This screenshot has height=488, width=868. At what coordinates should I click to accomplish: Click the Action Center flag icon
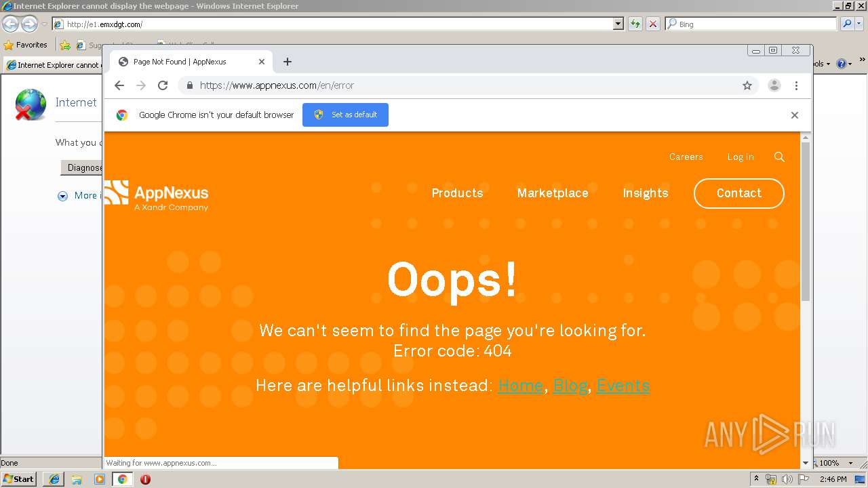(x=804, y=479)
